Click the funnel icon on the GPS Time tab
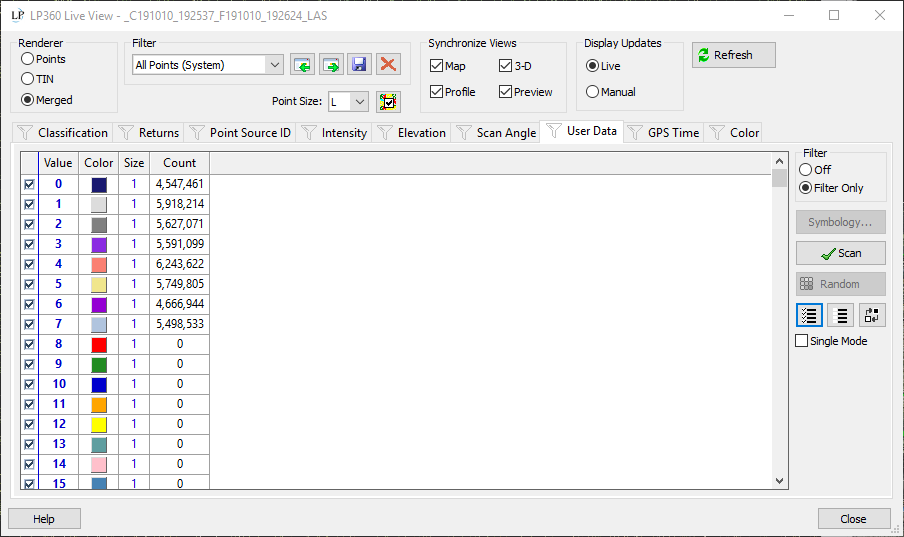 (x=635, y=133)
